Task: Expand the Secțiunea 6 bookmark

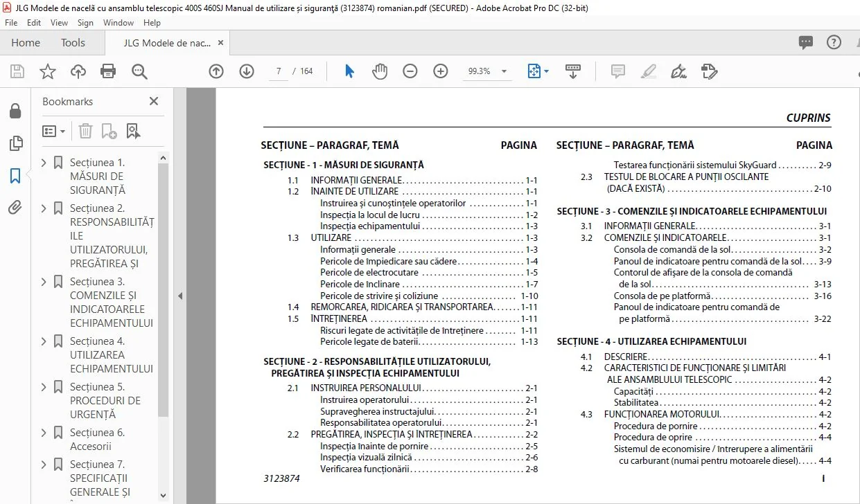Action: pyautogui.click(x=44, y=433)
